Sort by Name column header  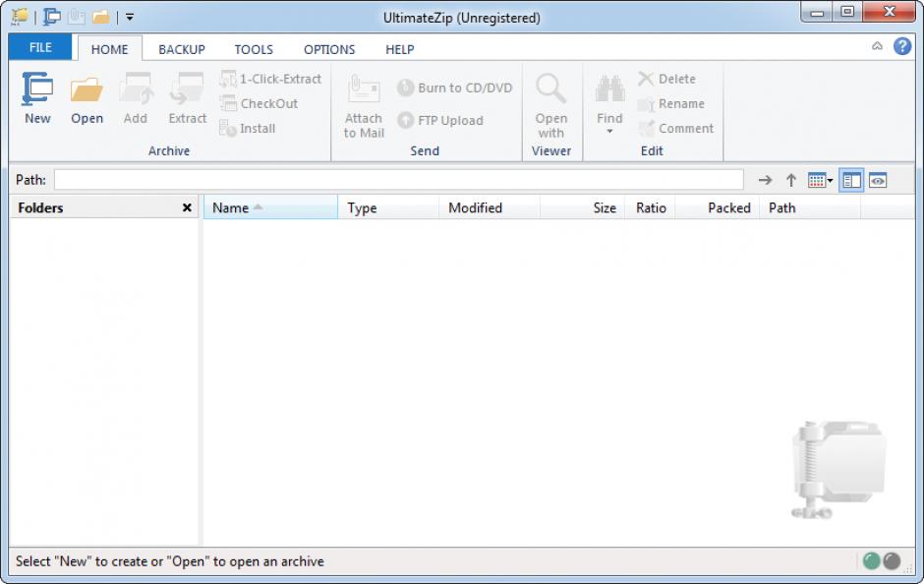(270, 207)
